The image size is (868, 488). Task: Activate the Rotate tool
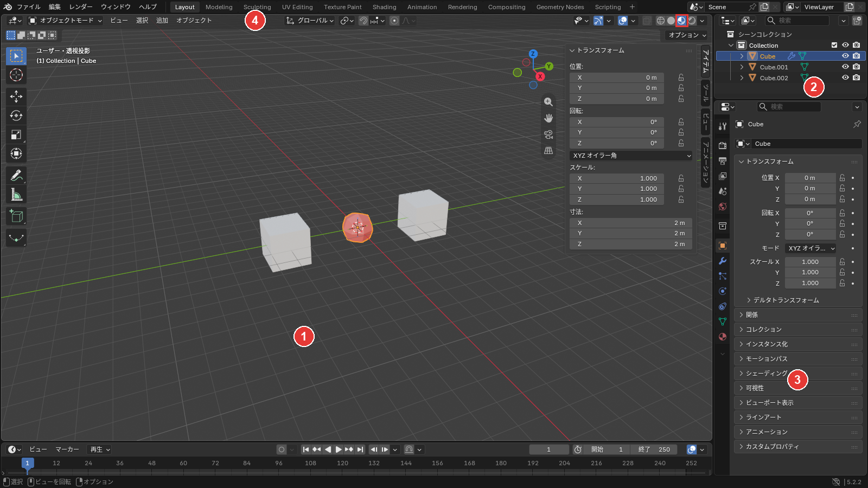(x=16, y=115)
